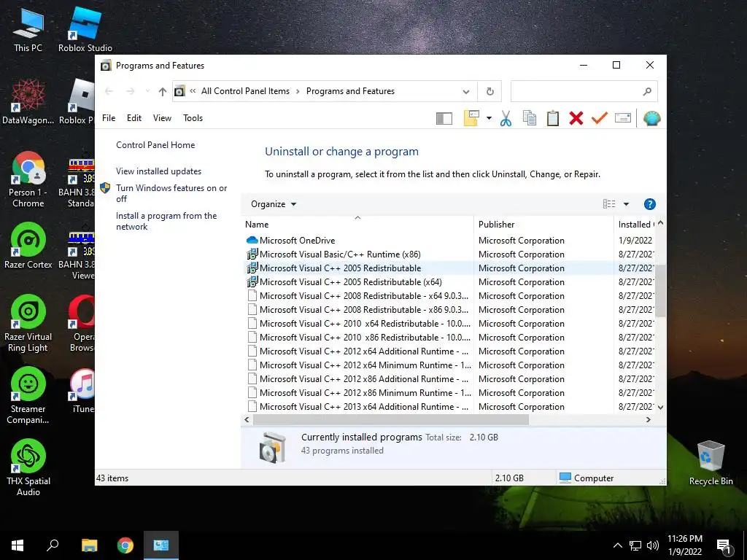Open the view options dropdown arrow
The width and height of the screenshot is (747, 560).
[626, 204]
